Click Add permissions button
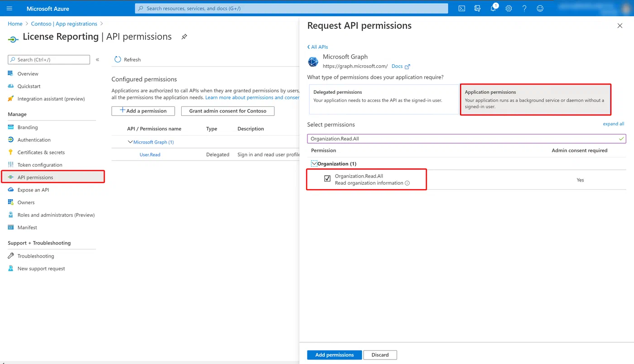634x364 pixels. 334,355
